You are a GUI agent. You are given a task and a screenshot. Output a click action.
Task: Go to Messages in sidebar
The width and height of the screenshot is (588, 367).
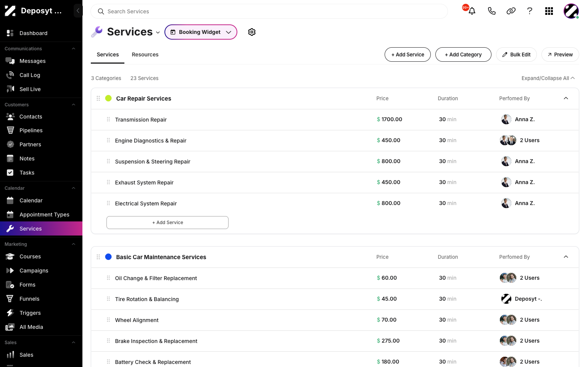41,61
